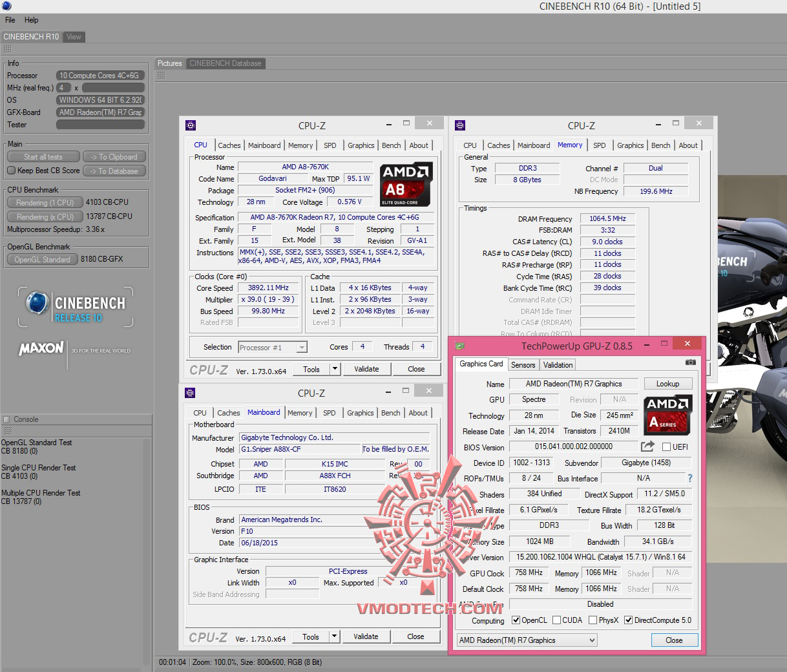Click the AMD A-Series logo in GPU-Z
Image resolution: width=787 pixels, height=672 pixels.
(668, 414)
